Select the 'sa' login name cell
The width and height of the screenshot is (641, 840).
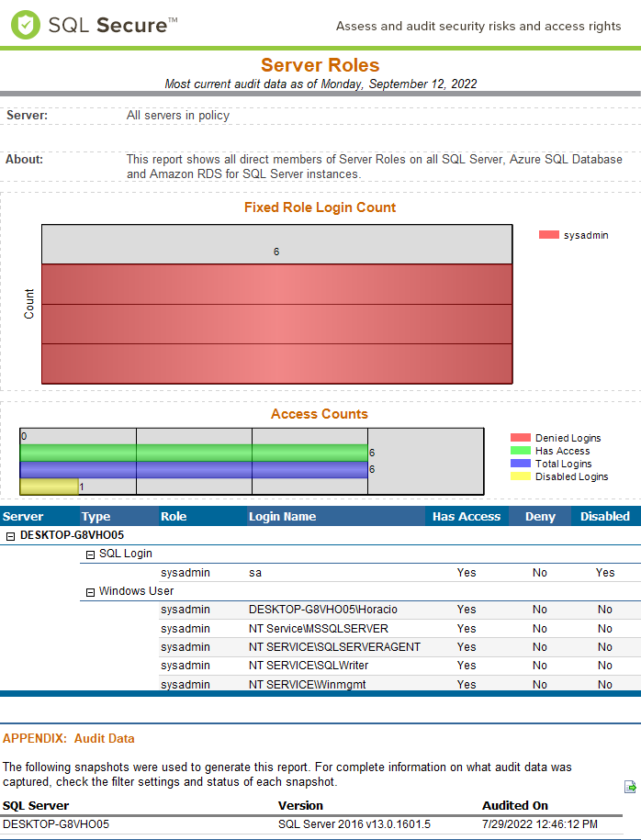255,573
